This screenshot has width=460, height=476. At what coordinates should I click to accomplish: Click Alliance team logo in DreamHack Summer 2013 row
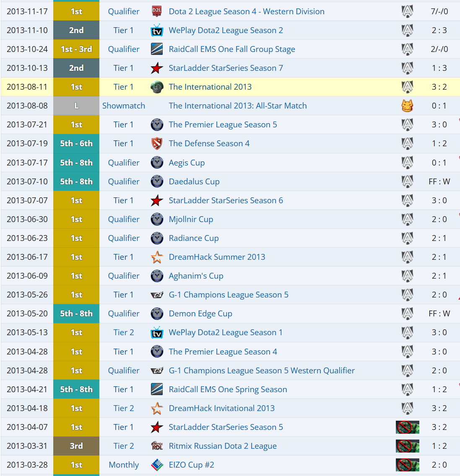point(407,257)
